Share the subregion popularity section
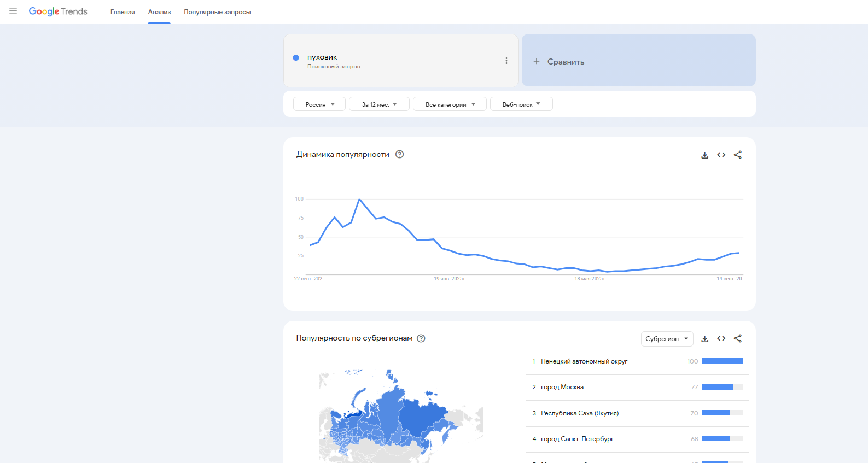This screenshot has height=463, width=868. [x=737, y=339]
